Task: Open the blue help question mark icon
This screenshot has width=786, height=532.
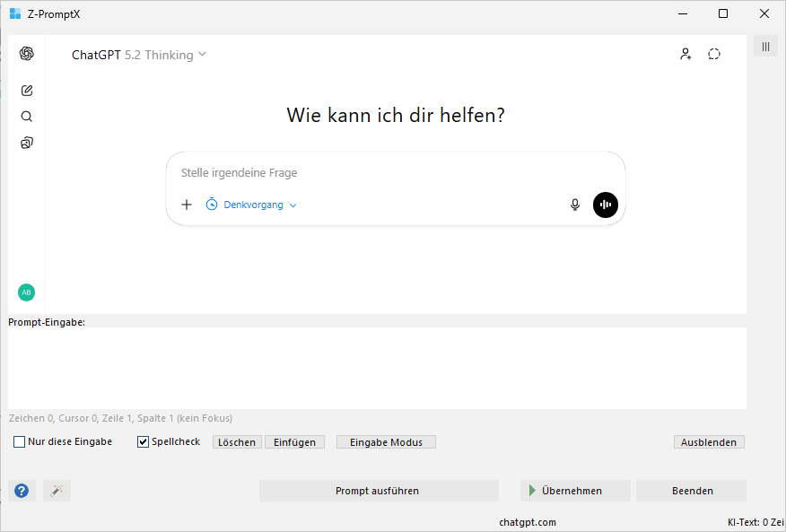Action: [x=22, y=491]
